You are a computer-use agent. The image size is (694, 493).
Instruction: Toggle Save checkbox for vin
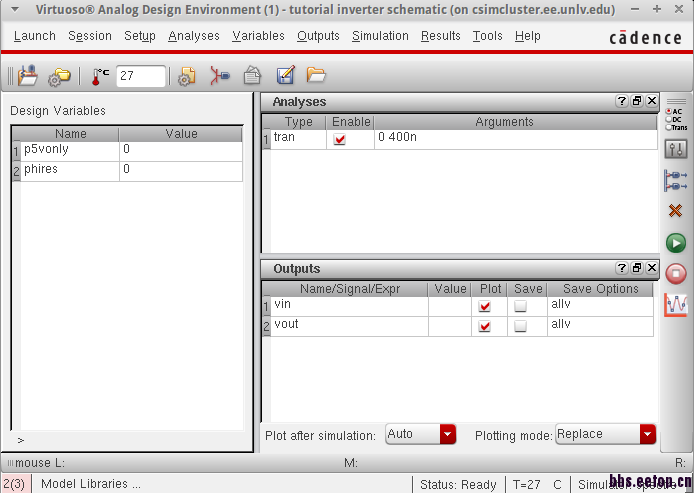point(520,306)
